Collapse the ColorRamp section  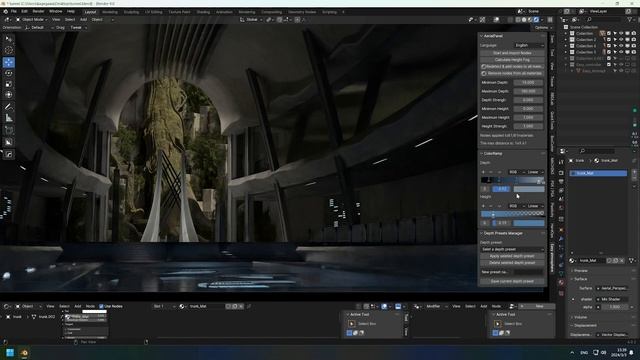(493, 153)
